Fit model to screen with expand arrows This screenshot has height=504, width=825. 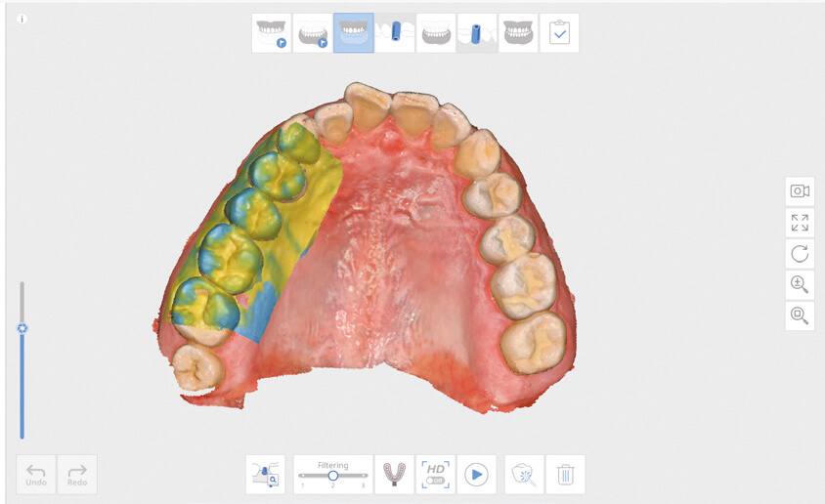point(800,223)
